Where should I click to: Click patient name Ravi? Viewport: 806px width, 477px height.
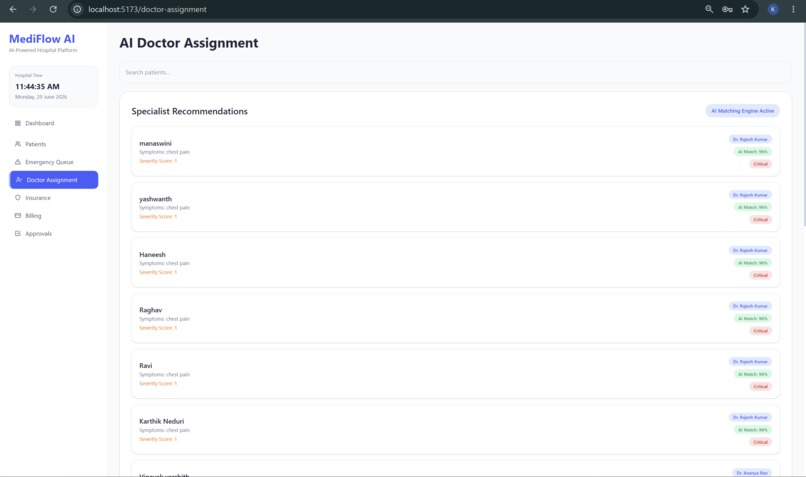(145, 365)
